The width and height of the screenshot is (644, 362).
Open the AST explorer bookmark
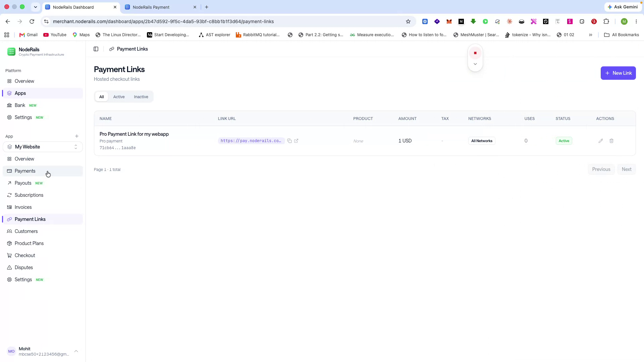click(x=214, y=35)
